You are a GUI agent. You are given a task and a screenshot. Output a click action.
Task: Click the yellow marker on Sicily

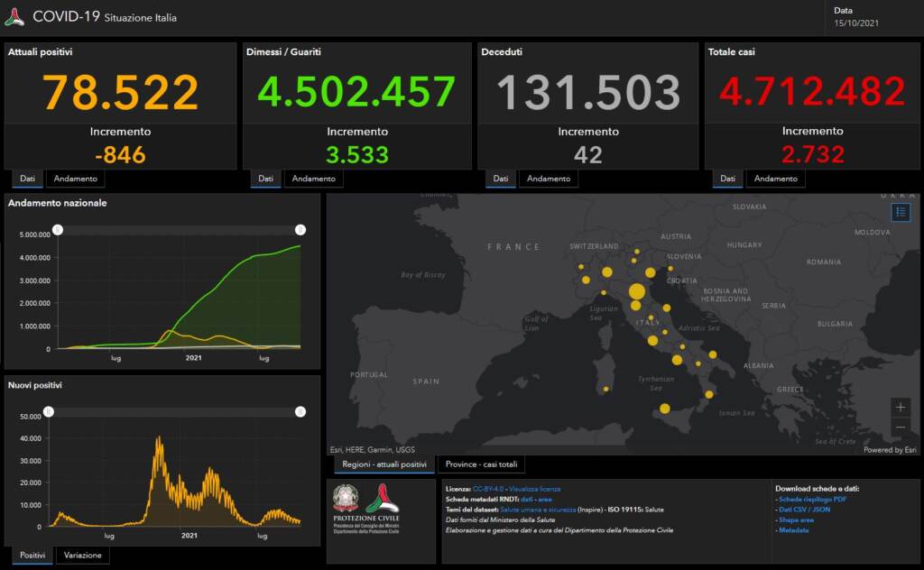[x=665, y=409]
